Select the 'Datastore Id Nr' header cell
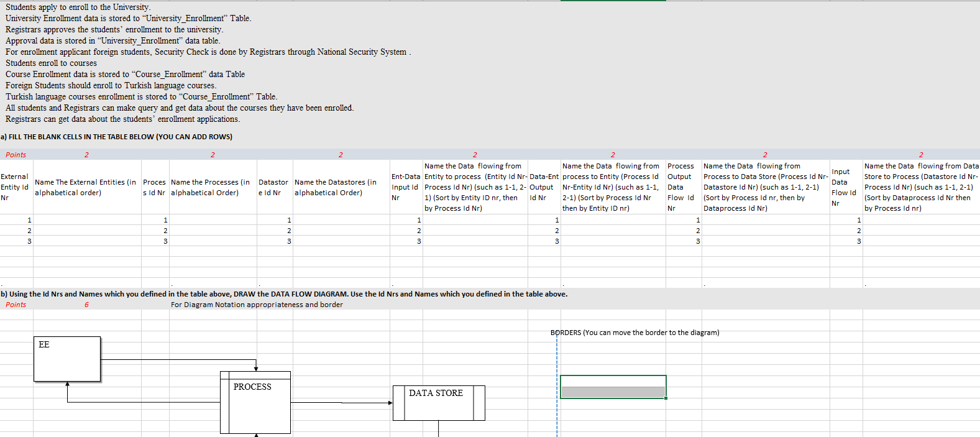 [x=275, y=187]
